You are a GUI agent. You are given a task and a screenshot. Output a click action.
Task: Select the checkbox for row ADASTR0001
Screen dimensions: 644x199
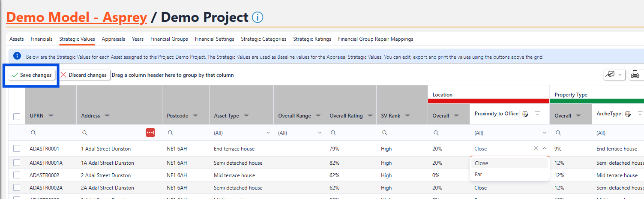coord(17,149)
